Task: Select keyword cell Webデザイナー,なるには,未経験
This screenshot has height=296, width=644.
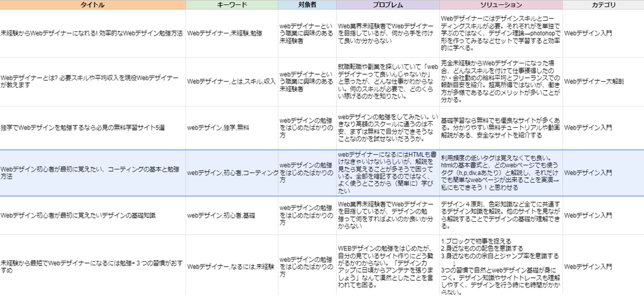Action: click(232, 266)
